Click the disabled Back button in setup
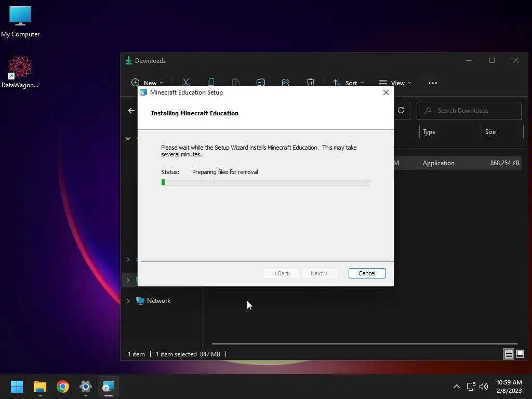The image size is (532, 399). [x=281, y=273]
